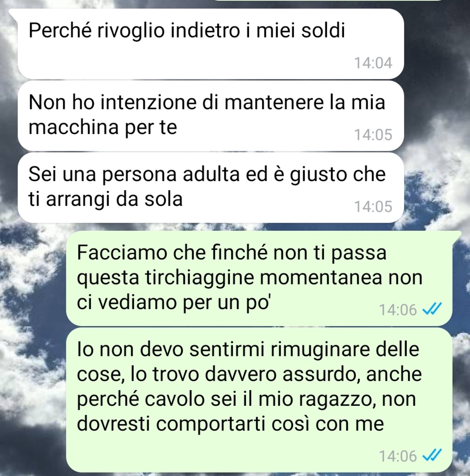Click the blue read ticks on the 'Facciamo' message

click(x=433, y=309)
